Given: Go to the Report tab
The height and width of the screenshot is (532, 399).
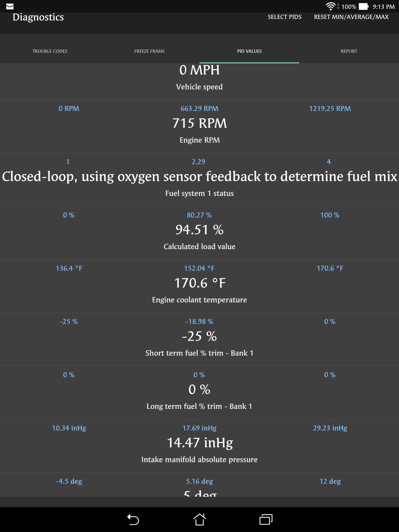Looking at the screenshot, I should point(349,51).
